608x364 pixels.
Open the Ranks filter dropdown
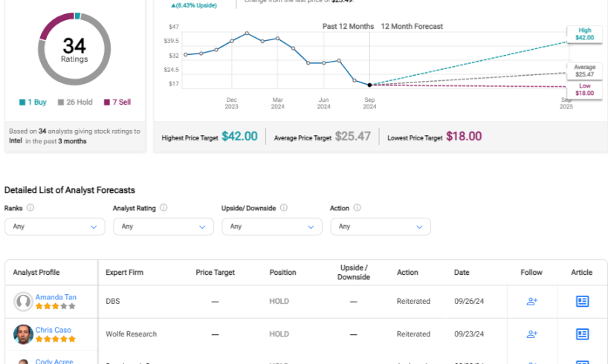[54, 227]
